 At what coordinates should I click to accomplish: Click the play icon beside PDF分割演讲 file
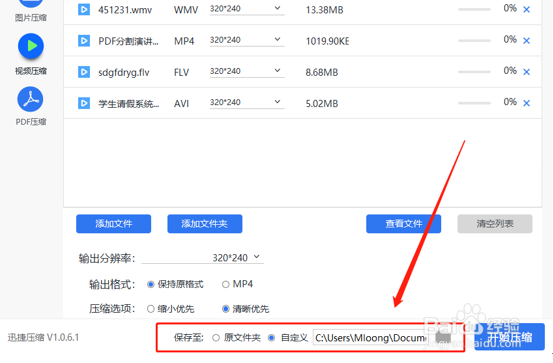(84, 41)
